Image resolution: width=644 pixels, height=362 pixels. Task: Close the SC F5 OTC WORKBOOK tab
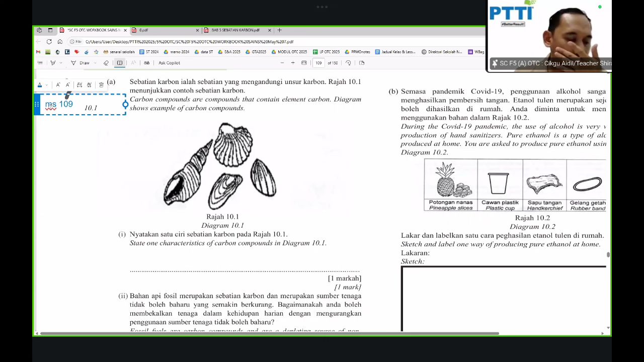click(x=125, y=30)
